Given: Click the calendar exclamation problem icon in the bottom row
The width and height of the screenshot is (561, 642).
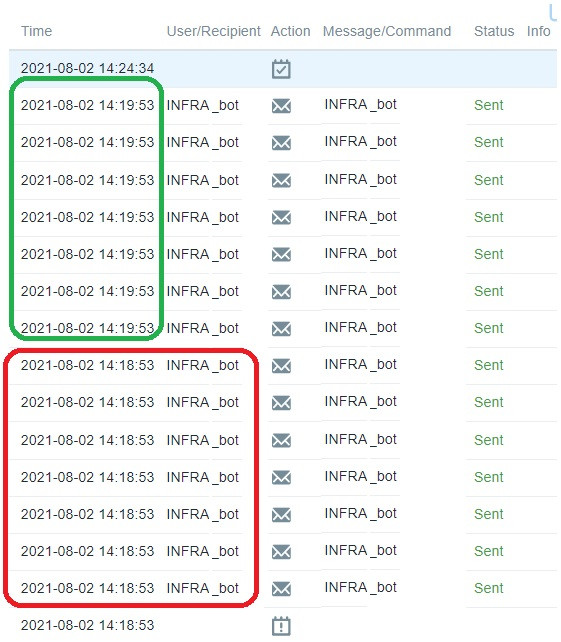Looking at the screenshot, I should 281,626.
